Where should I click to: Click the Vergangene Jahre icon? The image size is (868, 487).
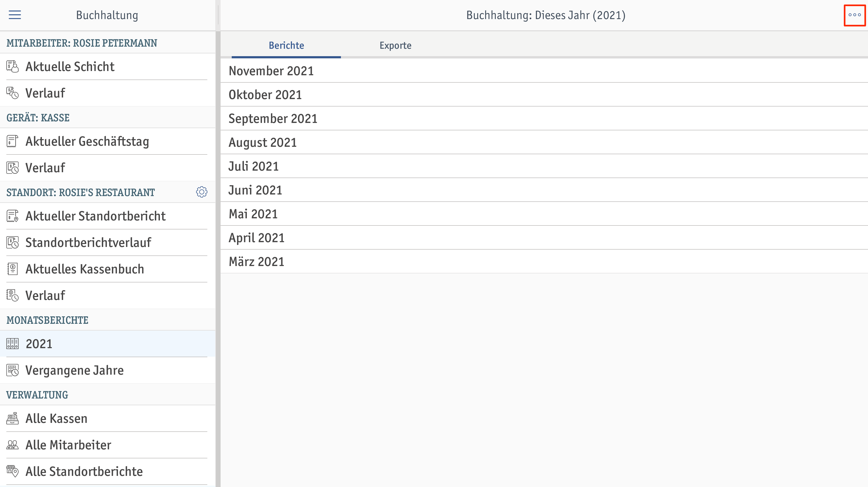point(12,370)
